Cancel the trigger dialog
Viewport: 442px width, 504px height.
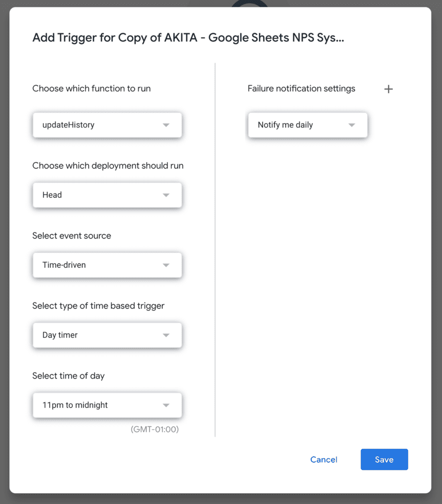[324, 460]
